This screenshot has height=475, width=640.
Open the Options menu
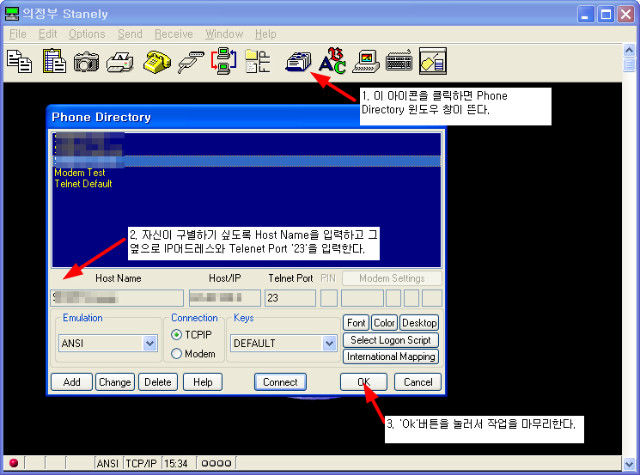(87, 34)
